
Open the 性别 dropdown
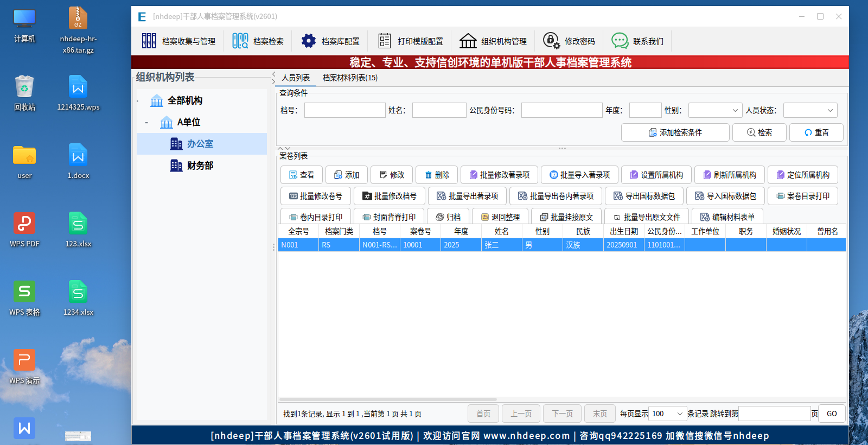tap(716, 110)
